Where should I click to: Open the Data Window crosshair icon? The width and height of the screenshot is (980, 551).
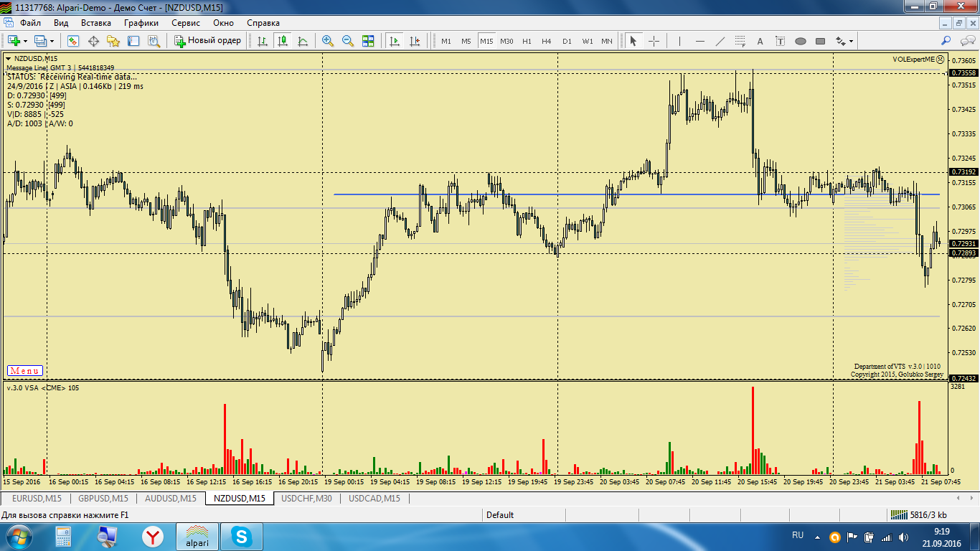(93, 41)
